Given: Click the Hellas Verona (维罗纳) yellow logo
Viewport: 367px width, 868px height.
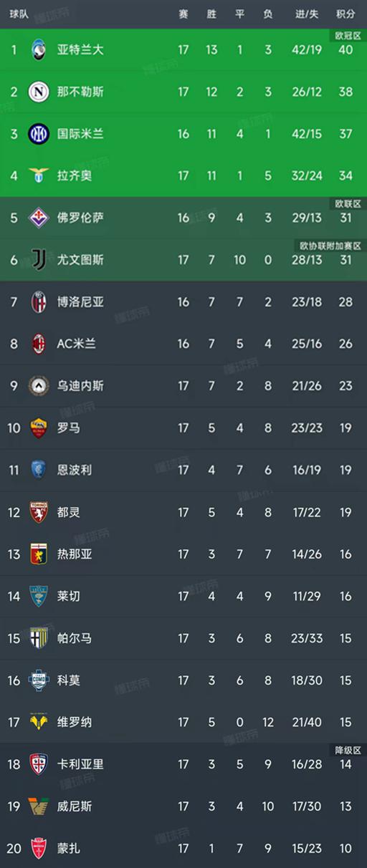Looking at the screenshot, I should [x=38, y=722].
